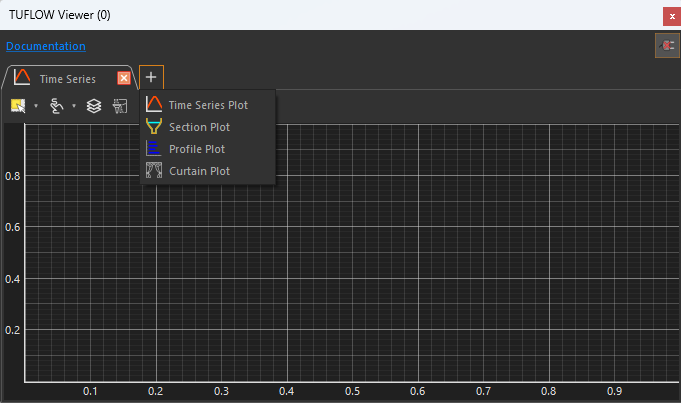
Task: Open the Documentation link
Action: click(45, 46)
